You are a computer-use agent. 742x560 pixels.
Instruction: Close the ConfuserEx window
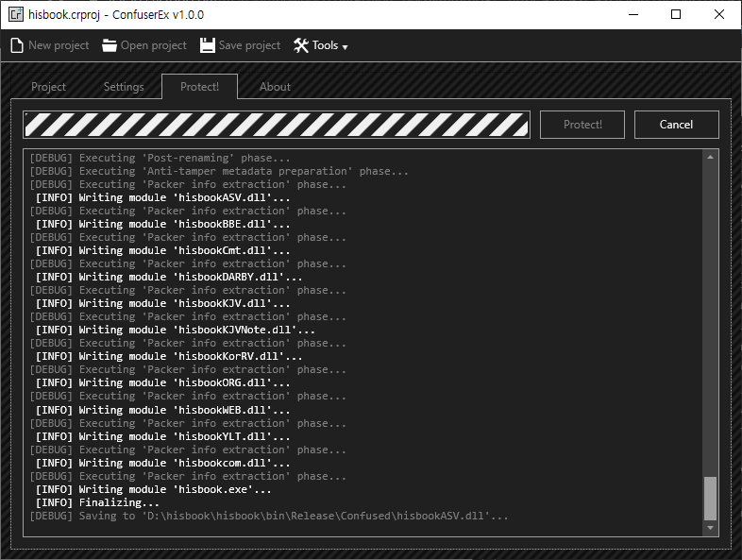click(718, 15)
